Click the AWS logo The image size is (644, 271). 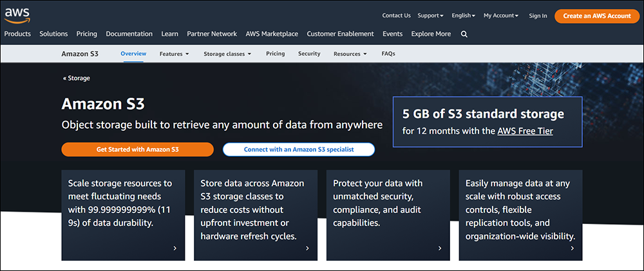point(17,15)
